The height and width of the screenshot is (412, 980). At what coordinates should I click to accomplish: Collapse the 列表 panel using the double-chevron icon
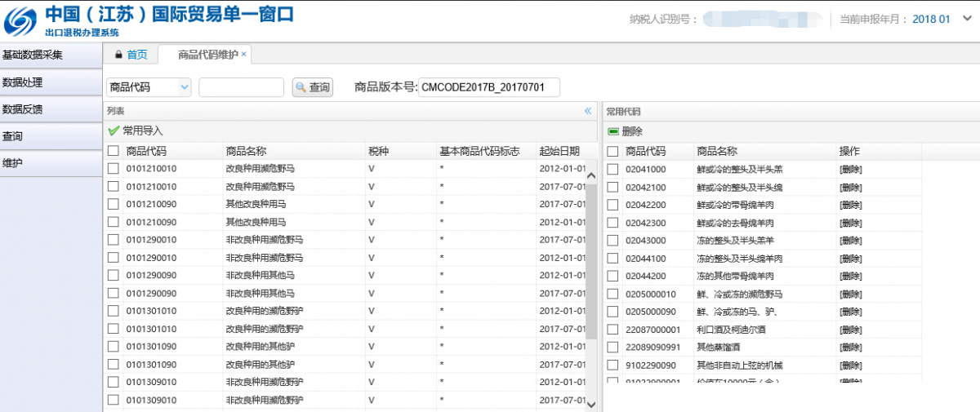[x=588, y=111]
